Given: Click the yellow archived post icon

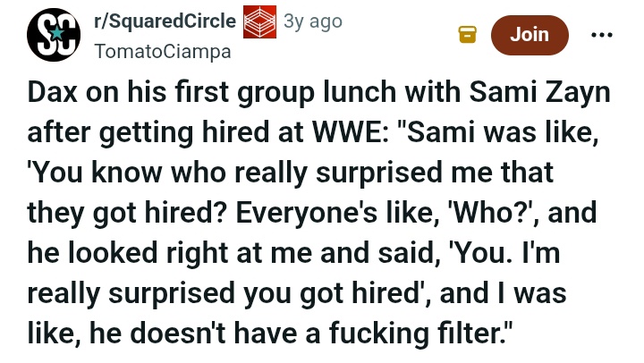Looking at the screenshot, I should click(467, 34).
